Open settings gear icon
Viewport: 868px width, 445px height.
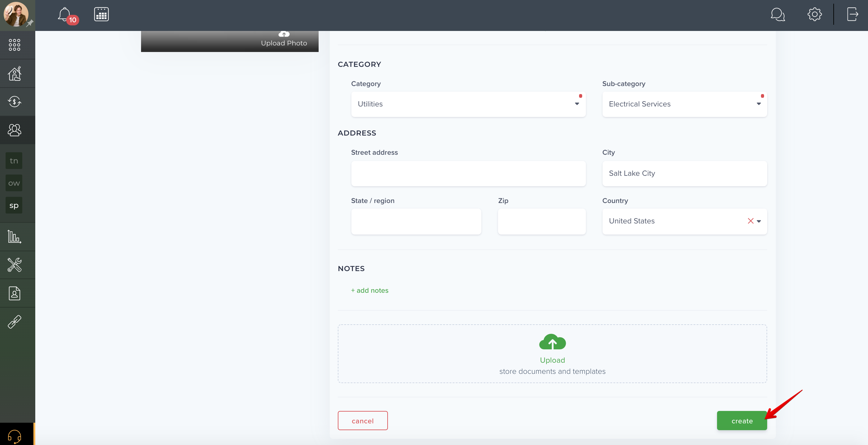[x=814, y=15]
